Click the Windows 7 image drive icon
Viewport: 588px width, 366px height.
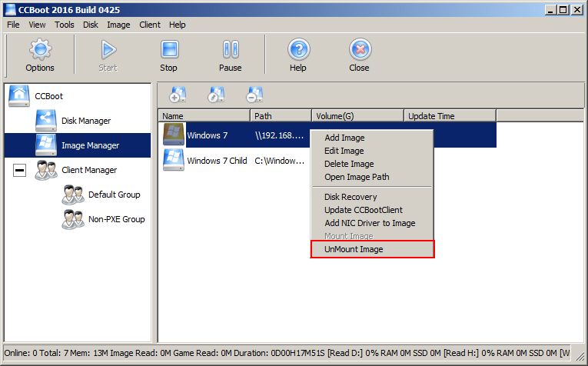[x=174, y=135]
